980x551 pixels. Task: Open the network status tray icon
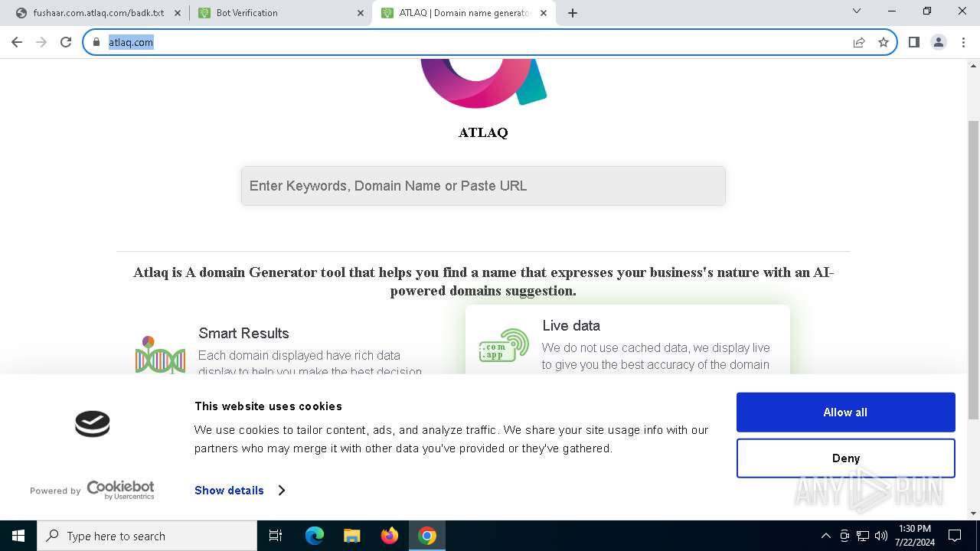coord(863,536)
